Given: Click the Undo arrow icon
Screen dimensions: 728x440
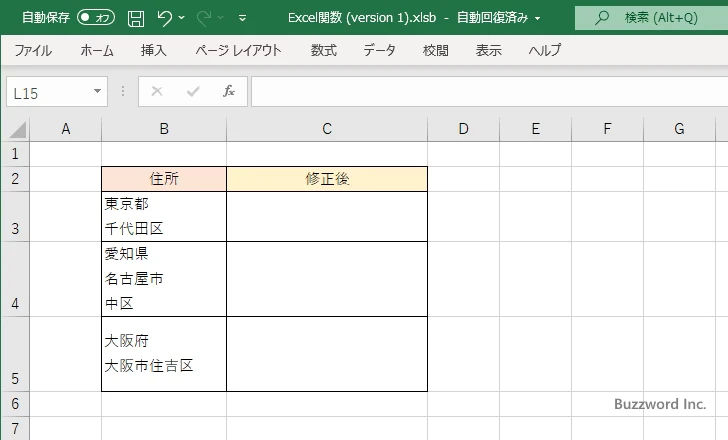Looking at the screenshot, I should coord(164,18).
